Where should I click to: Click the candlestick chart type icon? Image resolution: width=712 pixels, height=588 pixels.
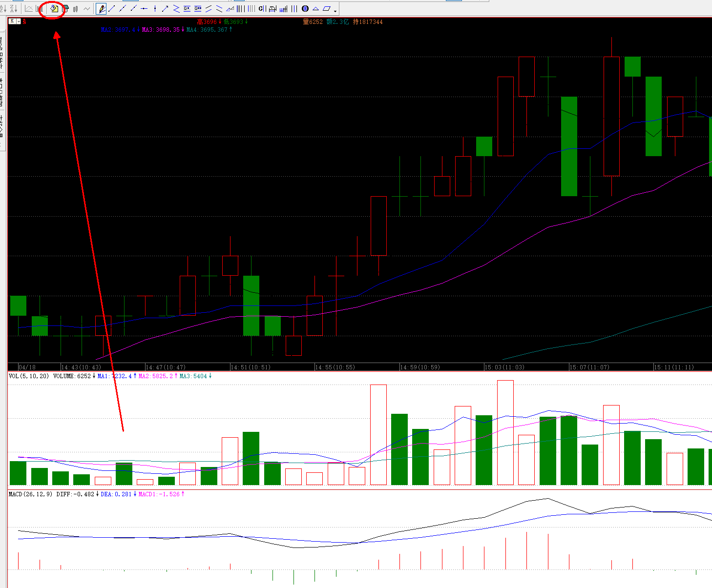pos(76,9)
